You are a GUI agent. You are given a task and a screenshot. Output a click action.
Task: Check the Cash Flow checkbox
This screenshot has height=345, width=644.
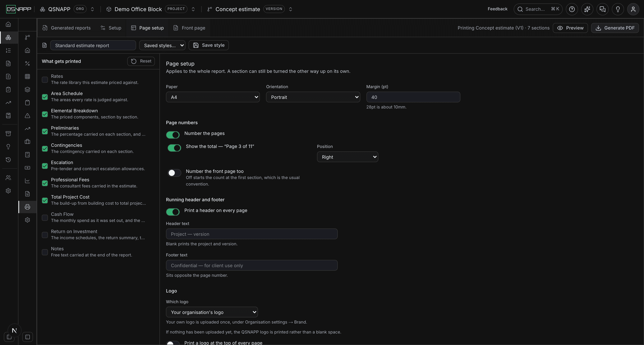click(x=45, y=218)
